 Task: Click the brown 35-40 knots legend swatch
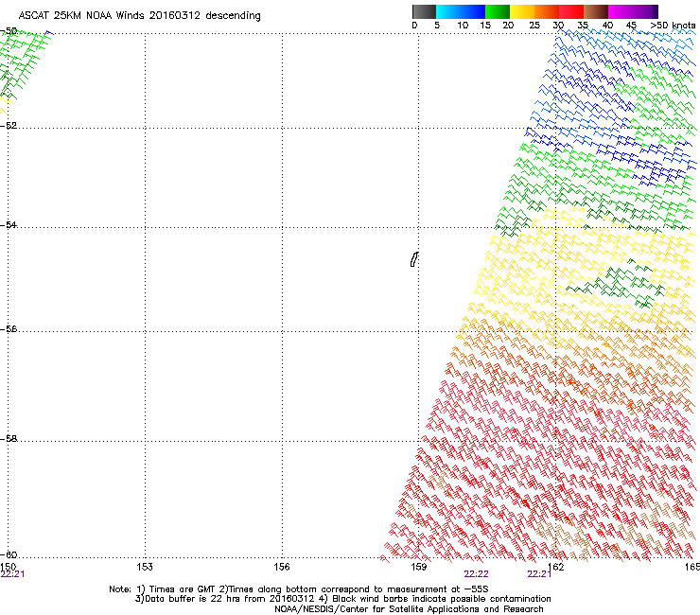coord(596,11)
